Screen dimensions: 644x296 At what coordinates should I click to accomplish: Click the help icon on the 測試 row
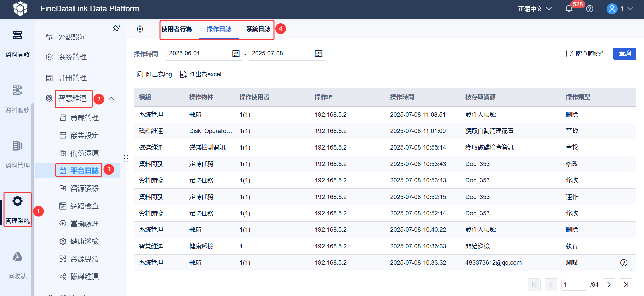click(624, 263)
